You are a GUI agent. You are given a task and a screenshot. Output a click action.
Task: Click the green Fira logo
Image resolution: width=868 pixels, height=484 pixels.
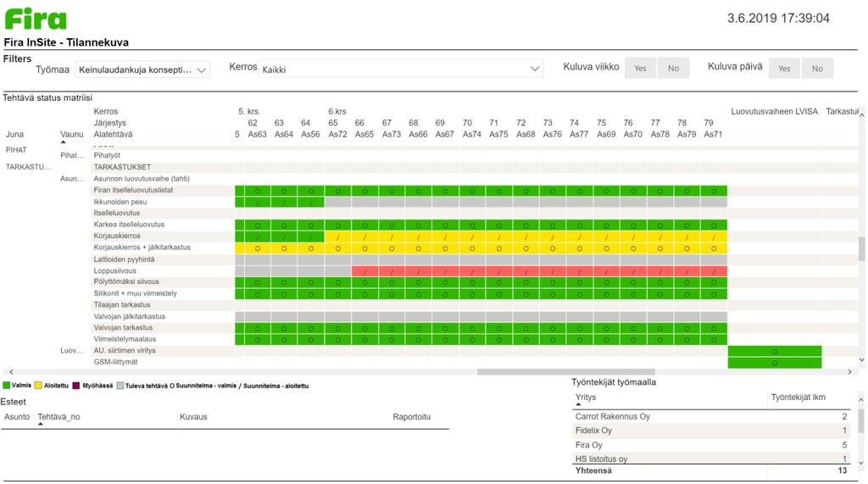(x=36, y=19)
